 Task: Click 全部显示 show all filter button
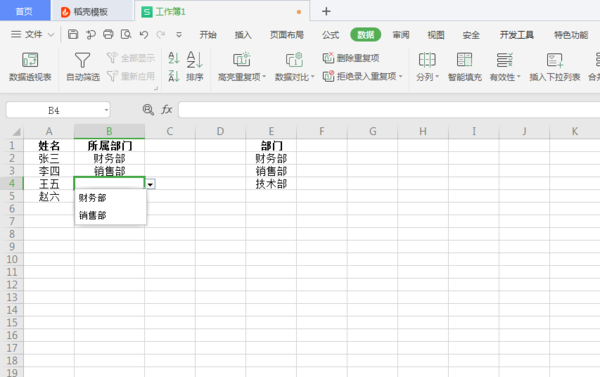[131, 58]
